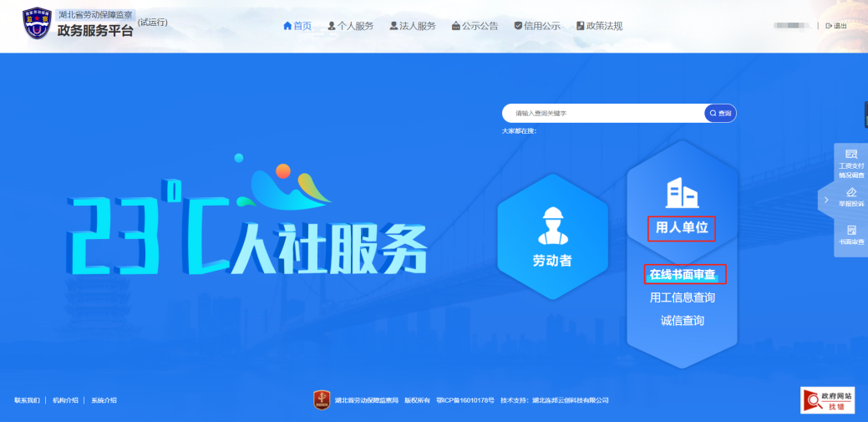This screenshot has width=868, height=422.
Task: Open 举报投诉 icon in right sidebar
Action: pyautogui.click(x=851, y=192)
